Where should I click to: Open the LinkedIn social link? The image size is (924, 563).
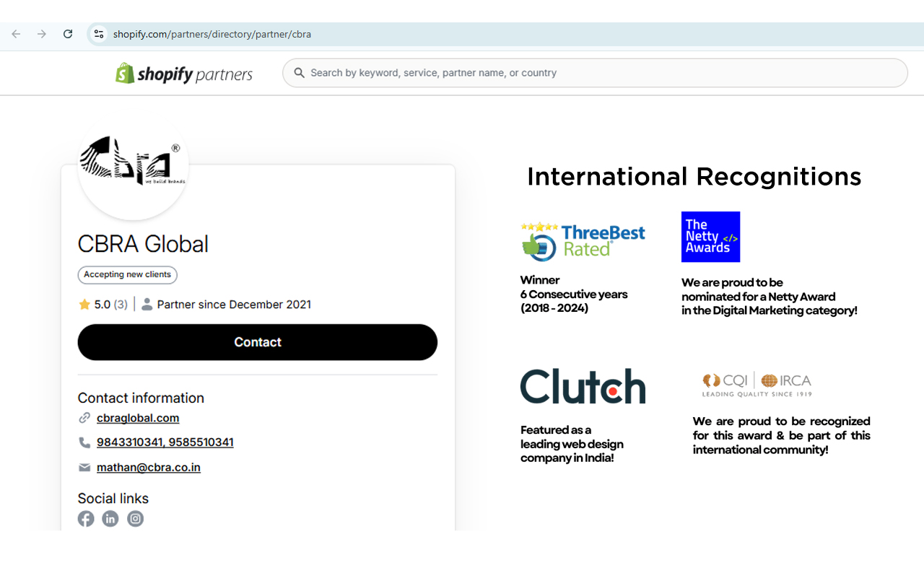pos(110,518)
